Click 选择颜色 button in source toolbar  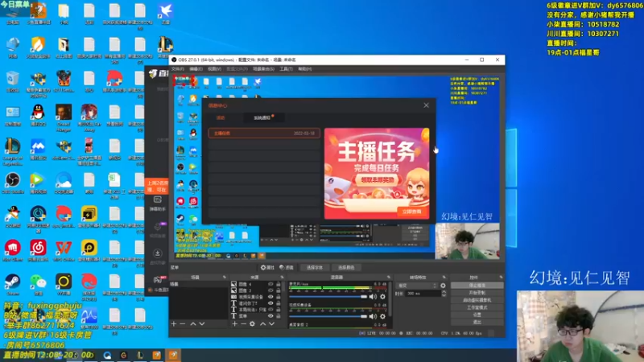coord(346,268)
